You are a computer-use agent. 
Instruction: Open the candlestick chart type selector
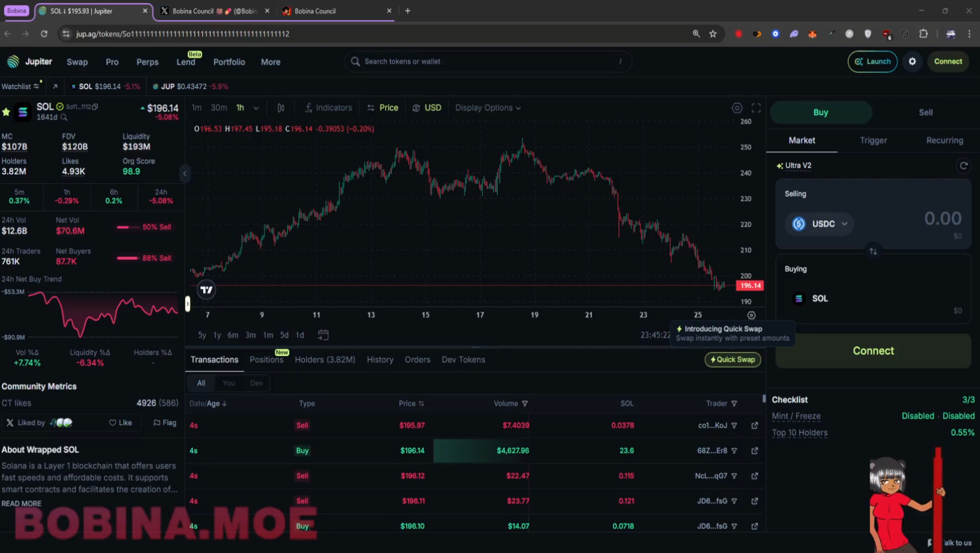pyautogui.click(x=281, y=108)
